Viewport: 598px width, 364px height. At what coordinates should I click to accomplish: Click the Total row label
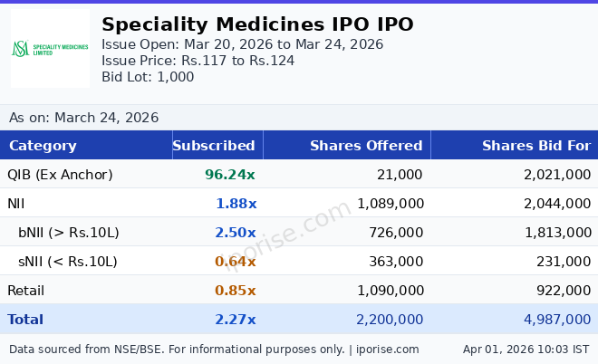click(25, 320)
